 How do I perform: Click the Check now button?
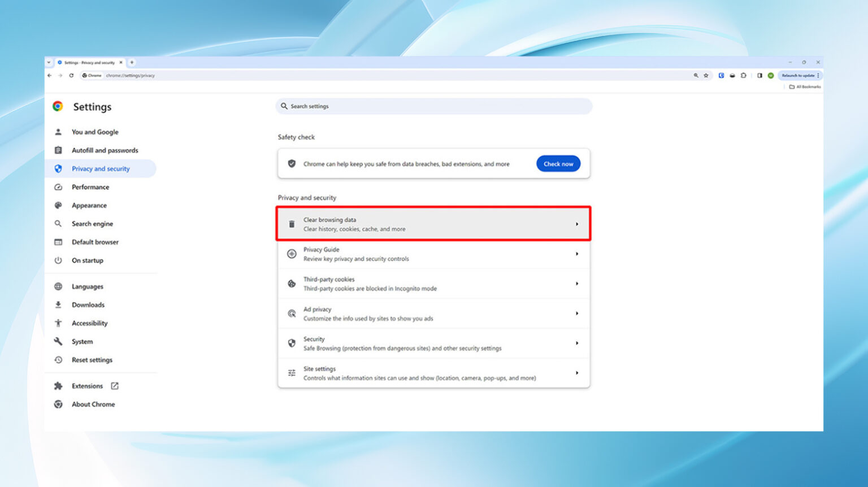click(558, 163)
